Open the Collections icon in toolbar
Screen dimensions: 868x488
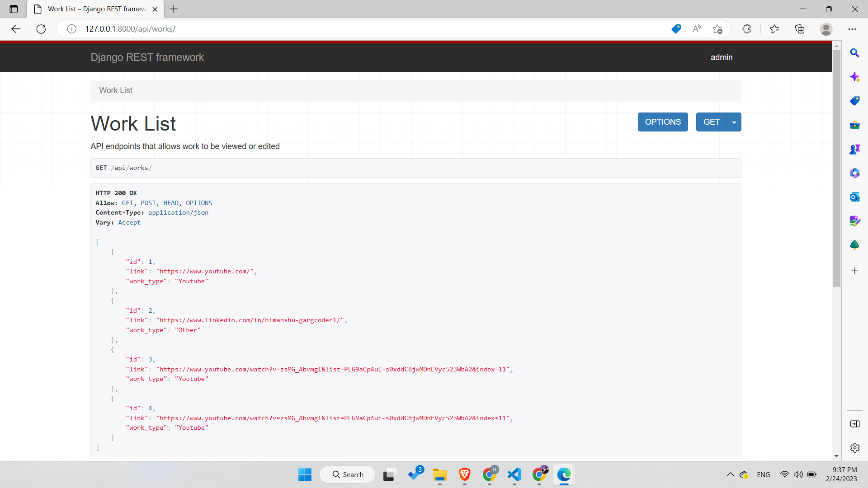point(800,29)
